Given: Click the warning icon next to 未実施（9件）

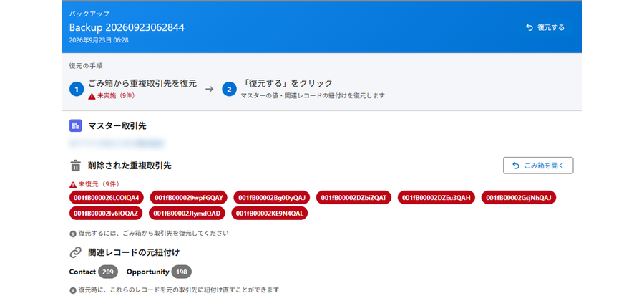Looking at the screenshot, I should click(92, 95).
